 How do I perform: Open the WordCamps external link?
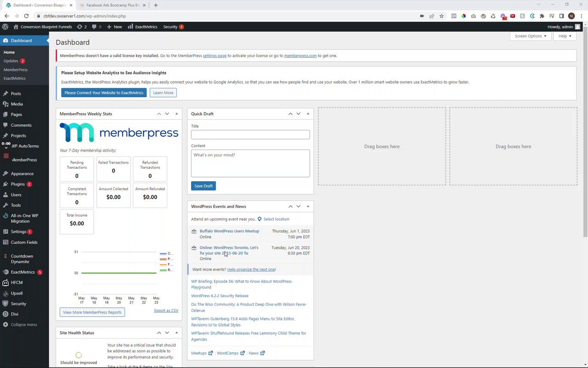click(231, 353)
